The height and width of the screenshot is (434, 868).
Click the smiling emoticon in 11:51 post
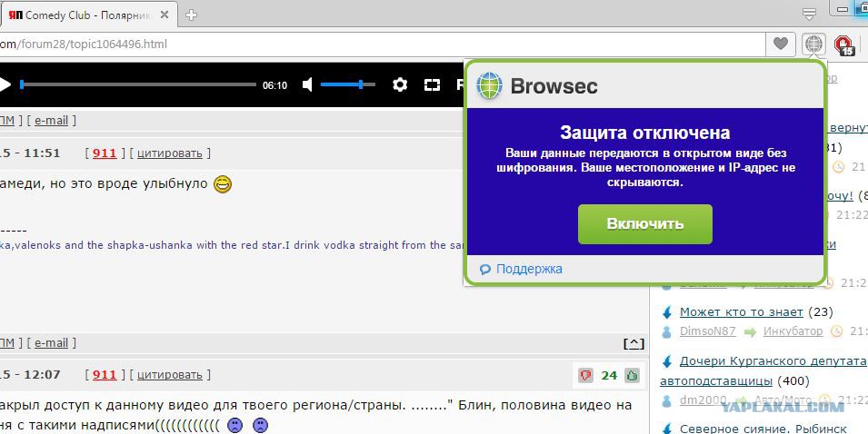click(x=223, y=184)
